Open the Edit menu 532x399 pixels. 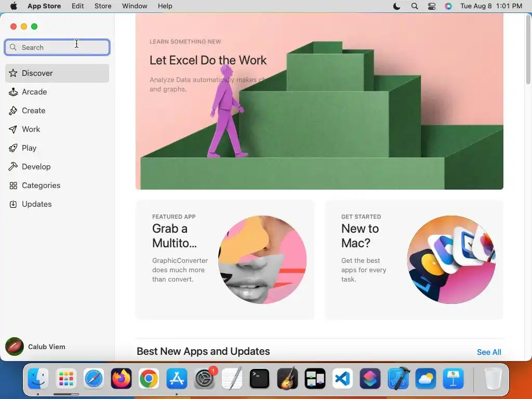pos(78,6)
